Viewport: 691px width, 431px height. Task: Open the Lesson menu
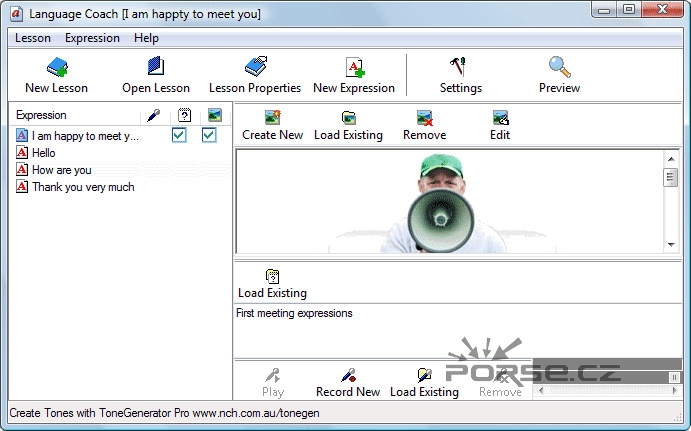point(33,38)
